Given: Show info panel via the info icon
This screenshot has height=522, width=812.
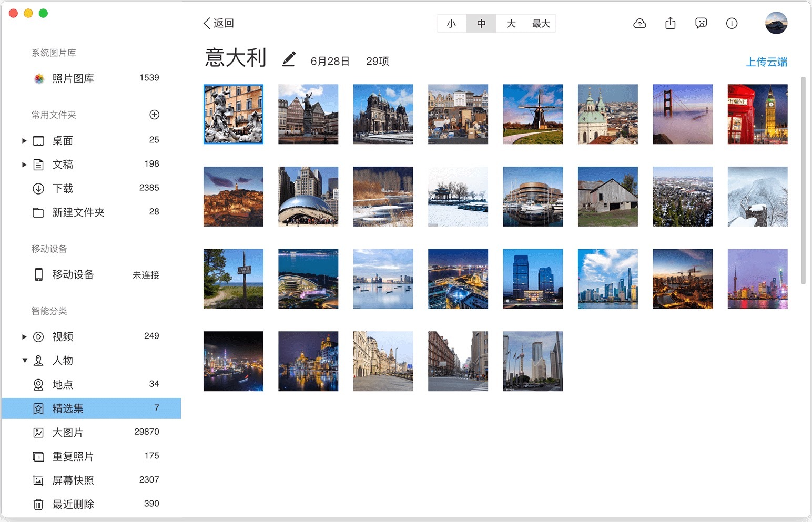Looking at the screenshot, I should 732,23.
